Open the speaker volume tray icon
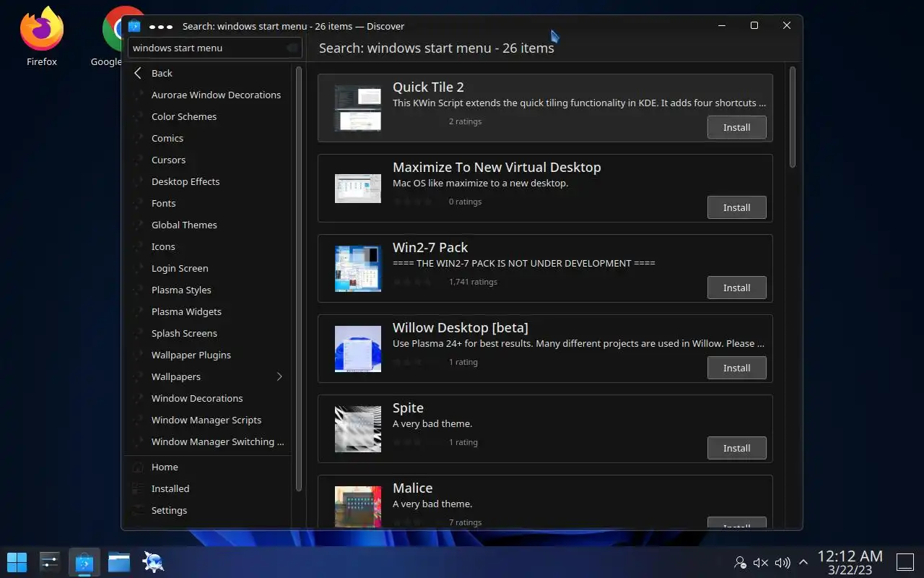This screenshot has width=924, height=578. pyautogui.click(x=782, y=562)
